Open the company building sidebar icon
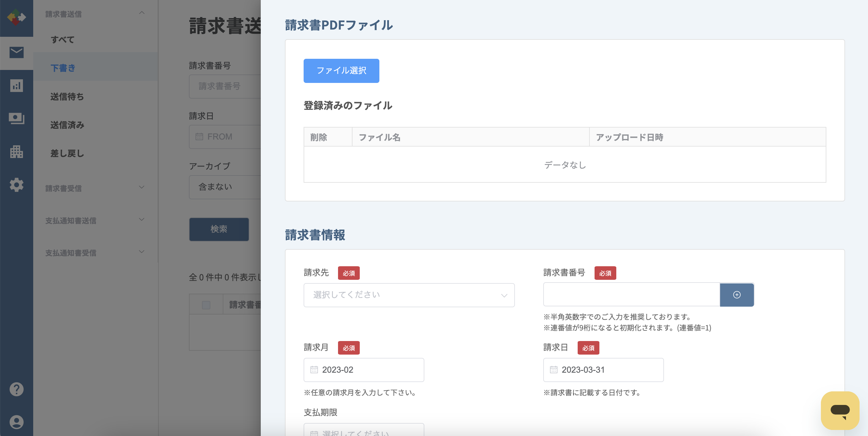This screenshot has height=436, width=868. pos(17,151)
